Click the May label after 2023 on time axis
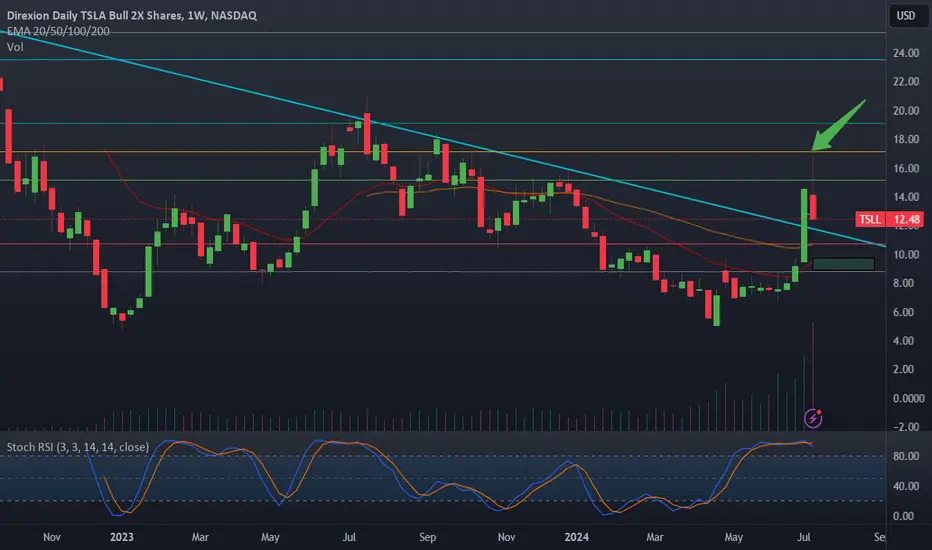932x550 pixels. 270,537
